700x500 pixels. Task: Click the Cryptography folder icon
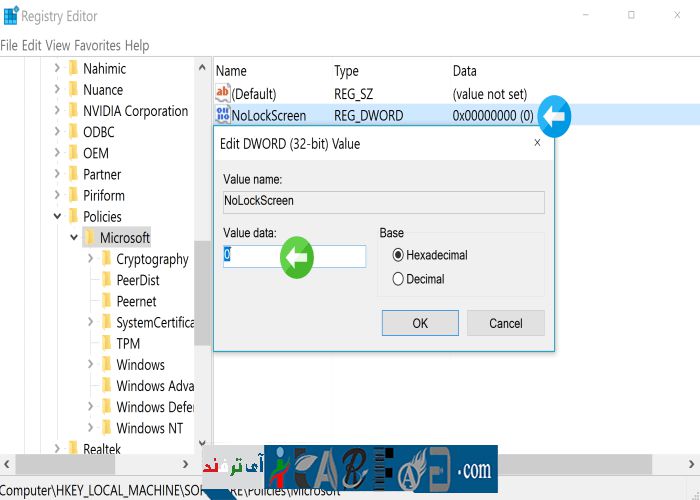(x=106, y=259)
